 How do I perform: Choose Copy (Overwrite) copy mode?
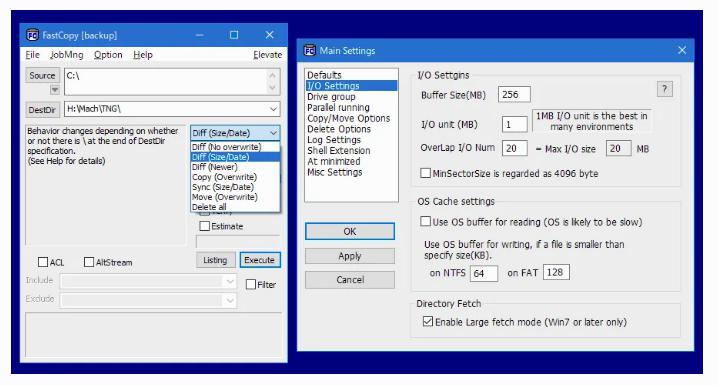tap(235, 177)
